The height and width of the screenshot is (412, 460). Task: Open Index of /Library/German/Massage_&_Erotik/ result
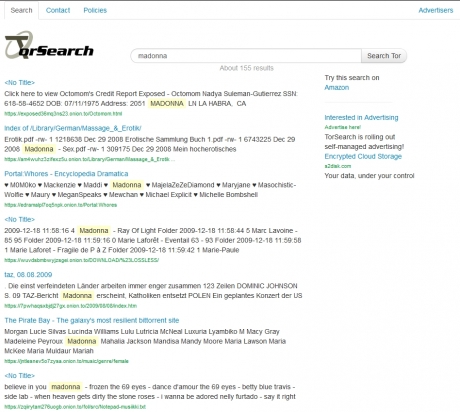click(73, 128)
